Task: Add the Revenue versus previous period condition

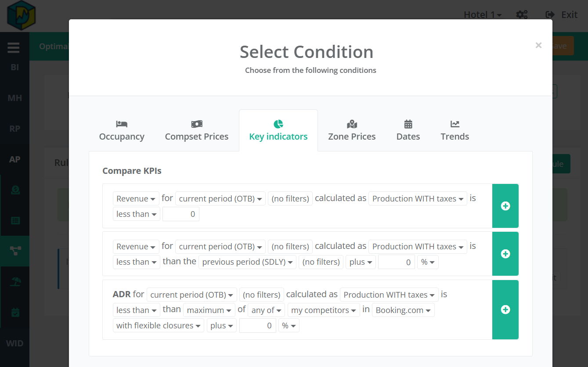Action: coord(505,254)
